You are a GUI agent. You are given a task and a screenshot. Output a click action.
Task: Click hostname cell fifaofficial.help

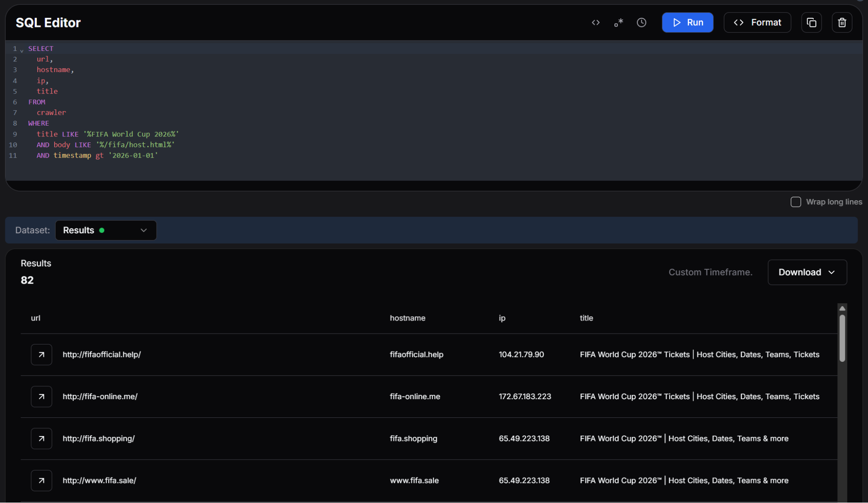click(416, 354)
